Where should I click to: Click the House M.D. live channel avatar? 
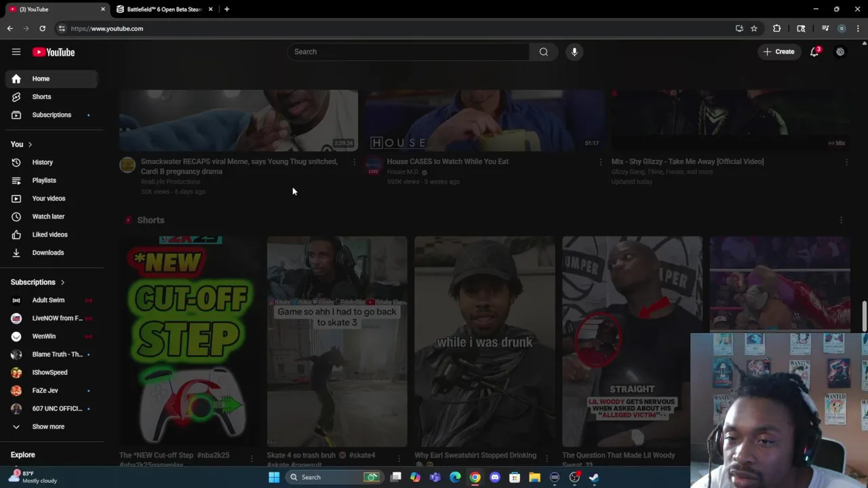(374, 165)
